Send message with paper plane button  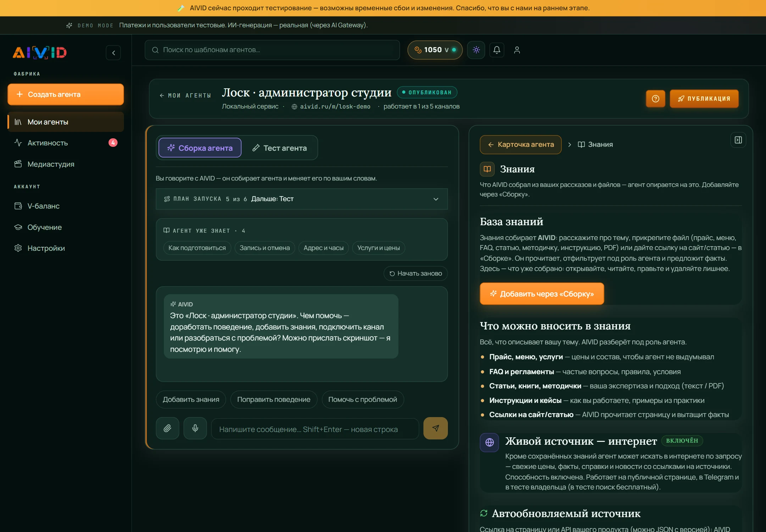(x=435, y=428)
